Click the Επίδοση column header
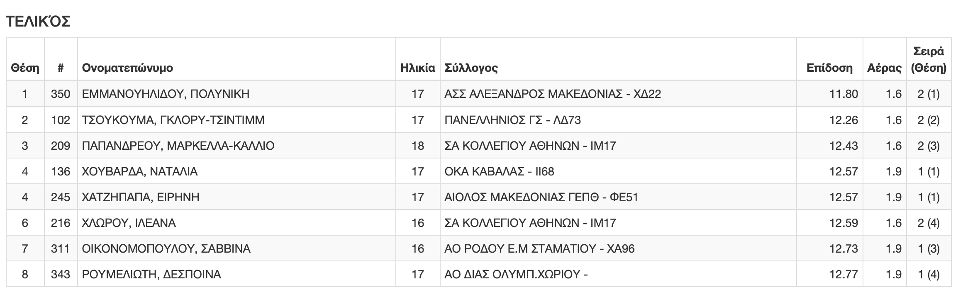 click(829, 68)
